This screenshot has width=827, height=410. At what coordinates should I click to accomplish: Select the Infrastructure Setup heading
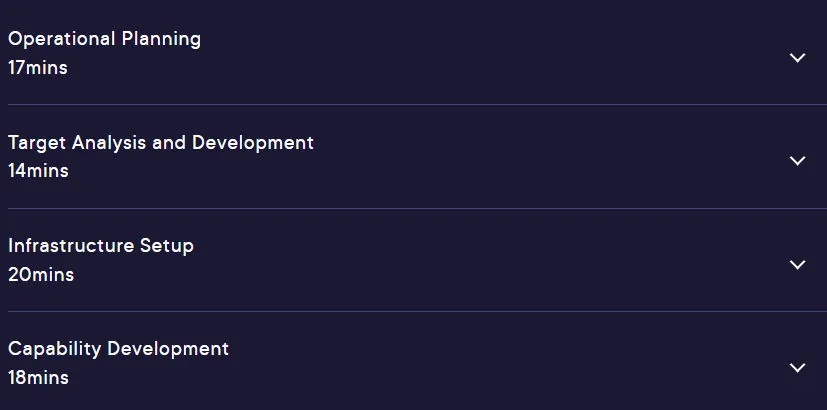[x=101, y=246]
